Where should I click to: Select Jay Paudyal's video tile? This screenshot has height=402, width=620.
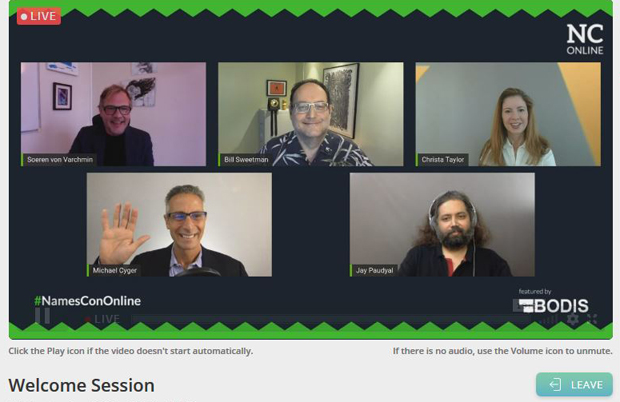(442, 225)
